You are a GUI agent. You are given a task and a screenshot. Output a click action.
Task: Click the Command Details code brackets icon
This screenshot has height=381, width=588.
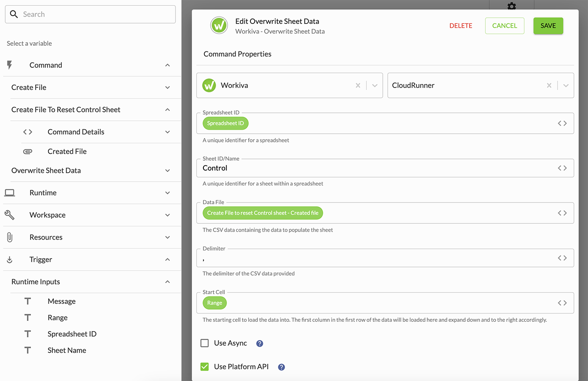click(27, 132)
